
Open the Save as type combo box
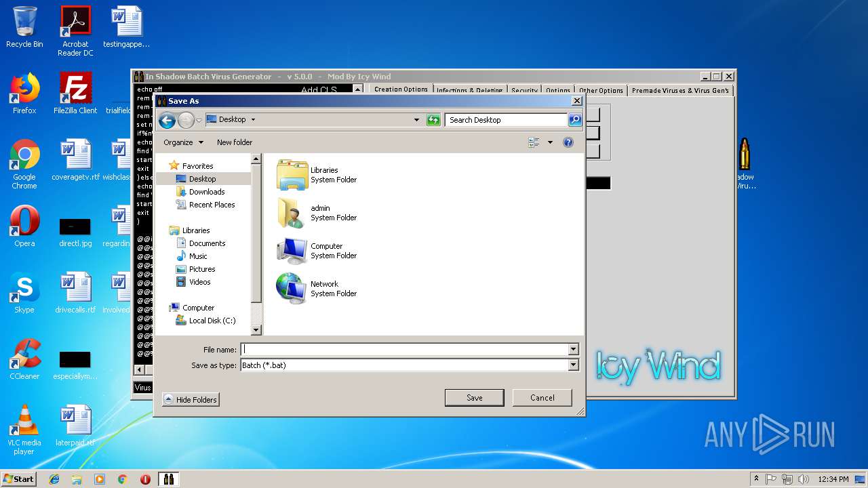[x=410, y=365]
